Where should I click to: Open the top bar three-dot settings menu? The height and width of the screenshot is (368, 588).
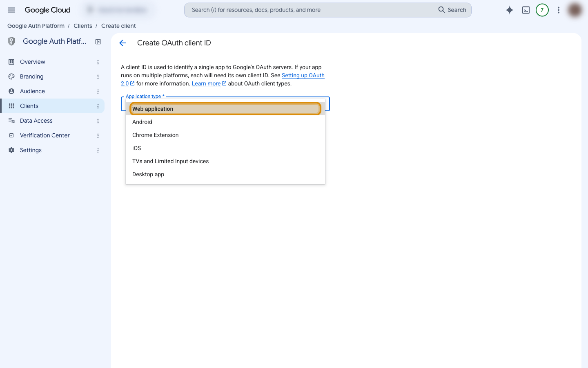point(559,10)
